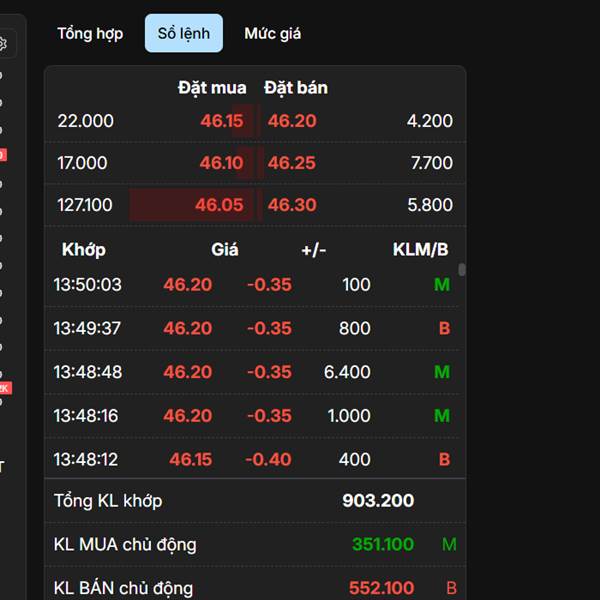Viewport: 600px width, 600px height.
Task: Click the Giá column header
Action: [225, 250]
